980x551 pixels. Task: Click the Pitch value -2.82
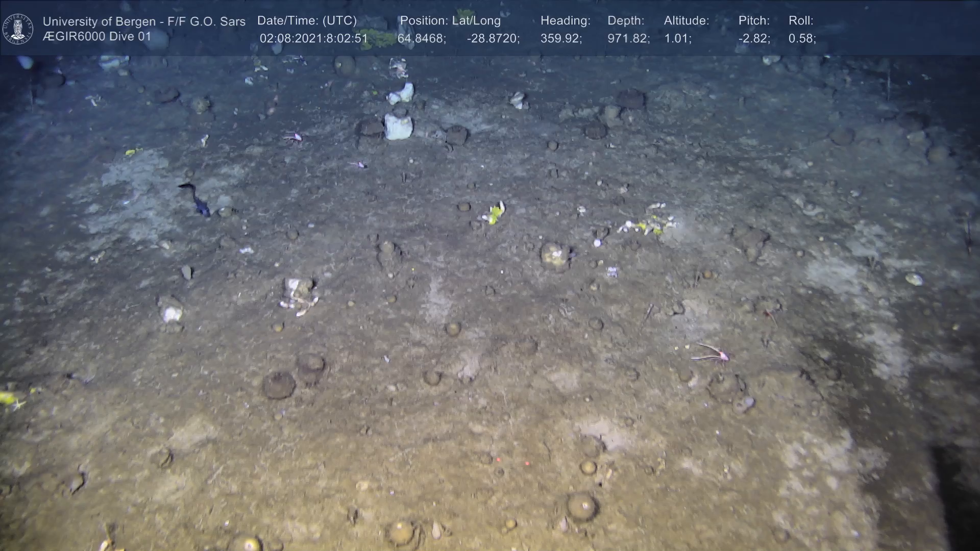754,39
